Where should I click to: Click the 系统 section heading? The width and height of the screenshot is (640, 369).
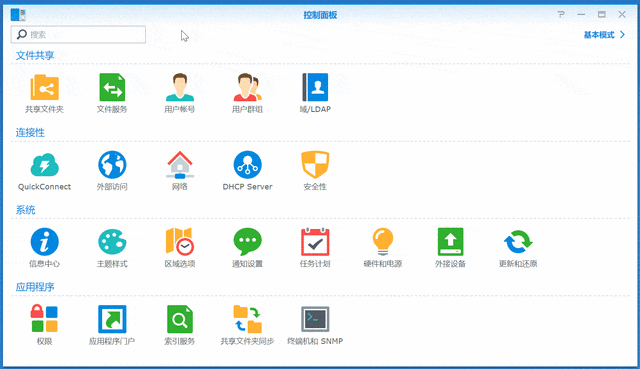25,210
